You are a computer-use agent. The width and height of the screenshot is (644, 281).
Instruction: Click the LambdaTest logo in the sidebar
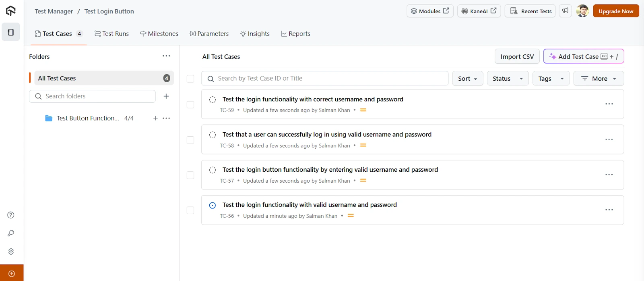coord(10,11)
